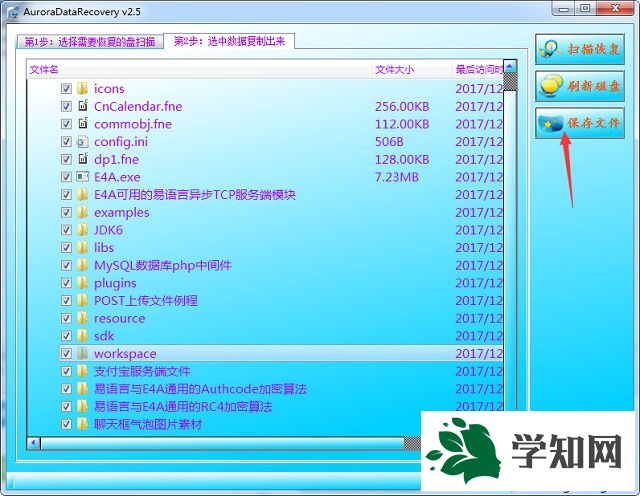Click the workspace folder icon
The width and height of the screenshot is (640, 496).
[82, 354]
